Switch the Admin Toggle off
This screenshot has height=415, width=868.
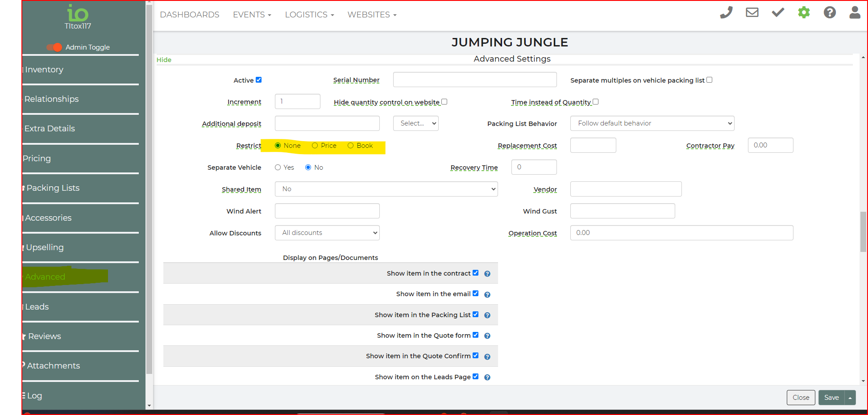(x=54, y=47)
